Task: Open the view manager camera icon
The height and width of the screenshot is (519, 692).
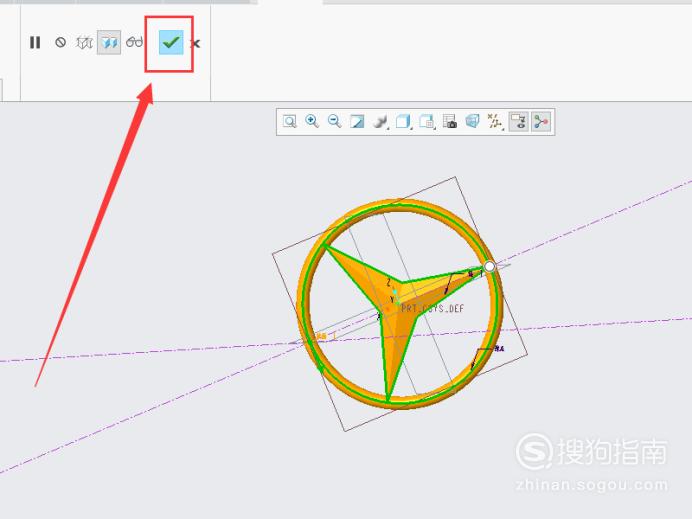Action: pyautogui.click(x=450, y=121)
